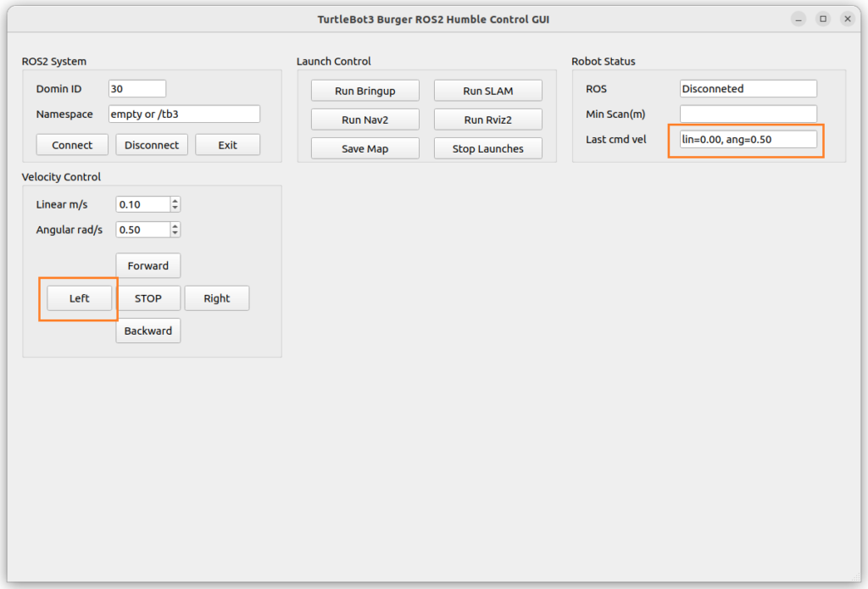Minimize the Control GUI window
Image resolution: width=868 pixels, height=589 pixels.
click(798, 19)
